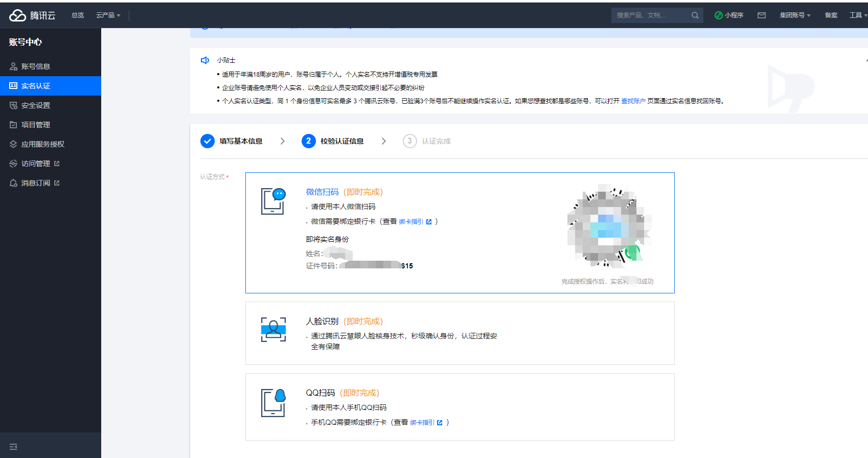Click external icon next to QQ 绑卡指引
The image size is (868, 458).
coord(440,423)
